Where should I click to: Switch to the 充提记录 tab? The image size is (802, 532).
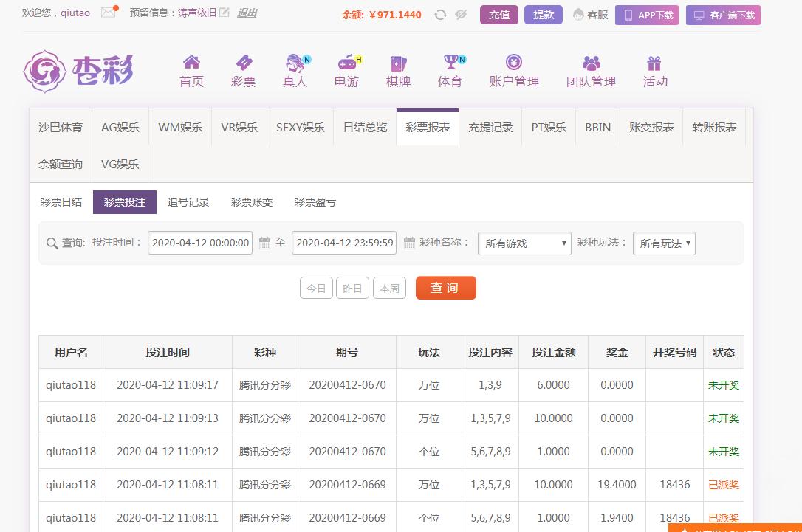490,127
